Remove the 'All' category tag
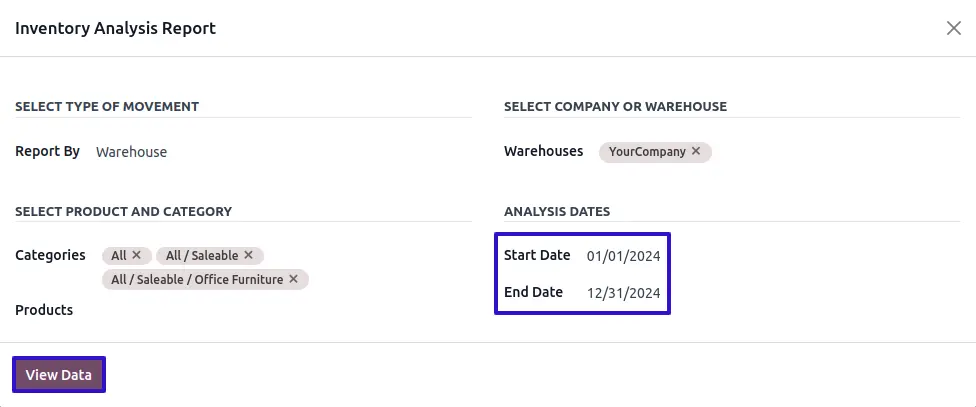The width and height of the screenshot is (976, 407). tap(137, 256)
